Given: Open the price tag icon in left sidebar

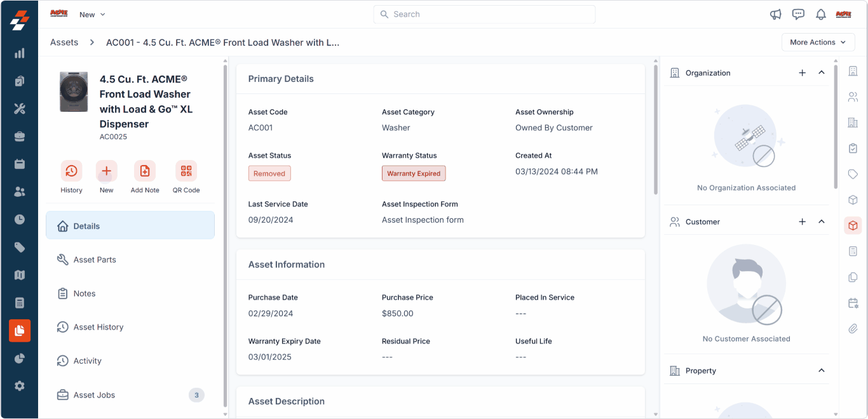Looking at the screenshot, I should 20,248.
